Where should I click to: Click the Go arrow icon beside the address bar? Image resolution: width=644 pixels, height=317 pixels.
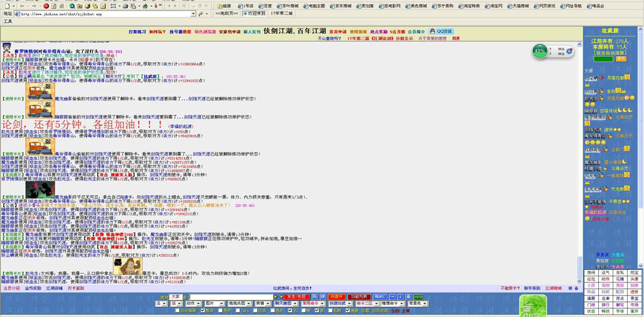tap(200, 14)
